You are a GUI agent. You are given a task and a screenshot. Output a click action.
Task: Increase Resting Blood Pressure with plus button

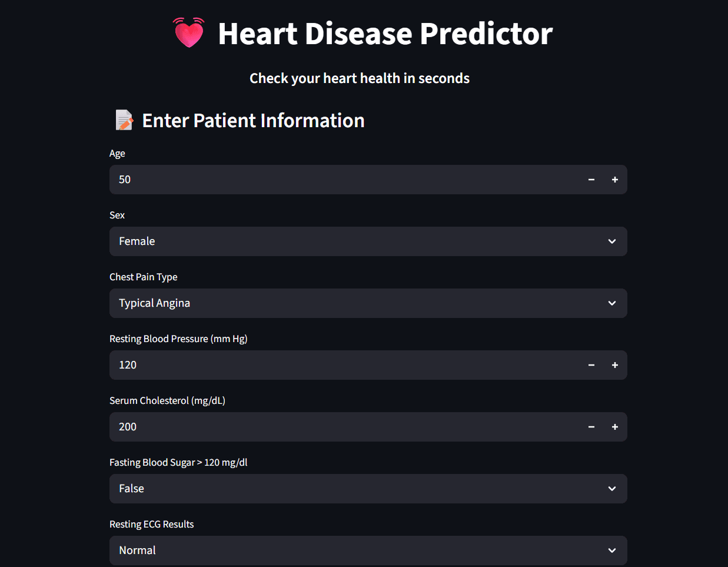pyautogui.click(x=614, y=365)
